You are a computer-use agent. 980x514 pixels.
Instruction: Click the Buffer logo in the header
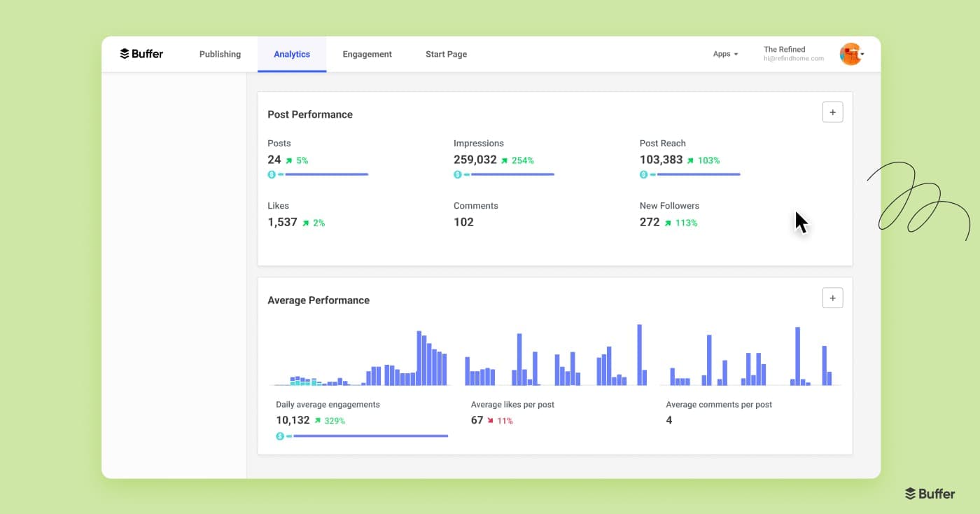pyautogui.click(x=141, y=53)
